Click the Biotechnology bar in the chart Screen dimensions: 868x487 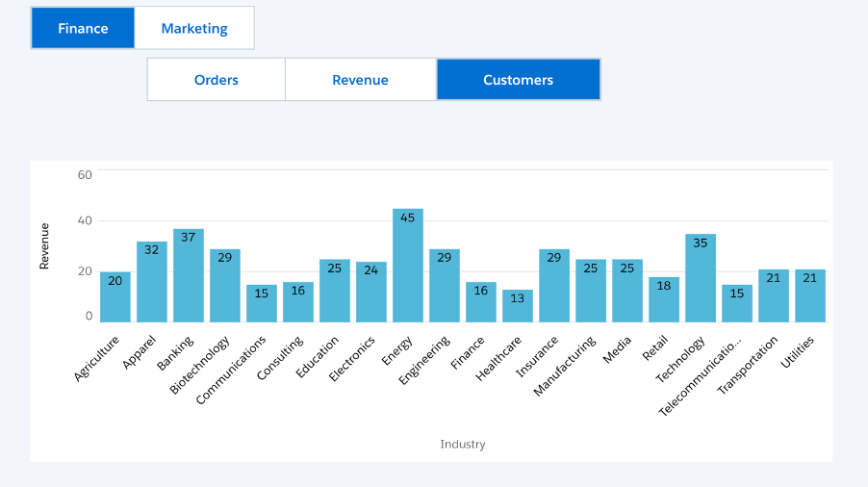[x=225, y=286]
